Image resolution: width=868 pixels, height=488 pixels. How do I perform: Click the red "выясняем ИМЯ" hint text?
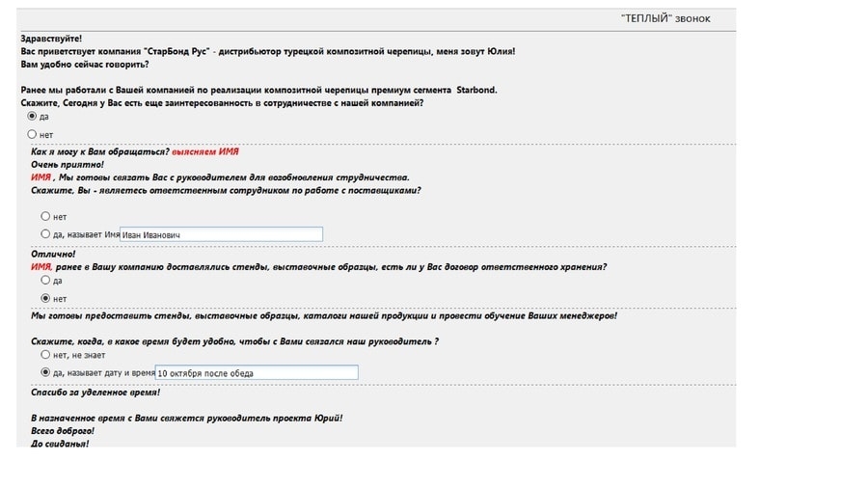click(x=205, y=151)
